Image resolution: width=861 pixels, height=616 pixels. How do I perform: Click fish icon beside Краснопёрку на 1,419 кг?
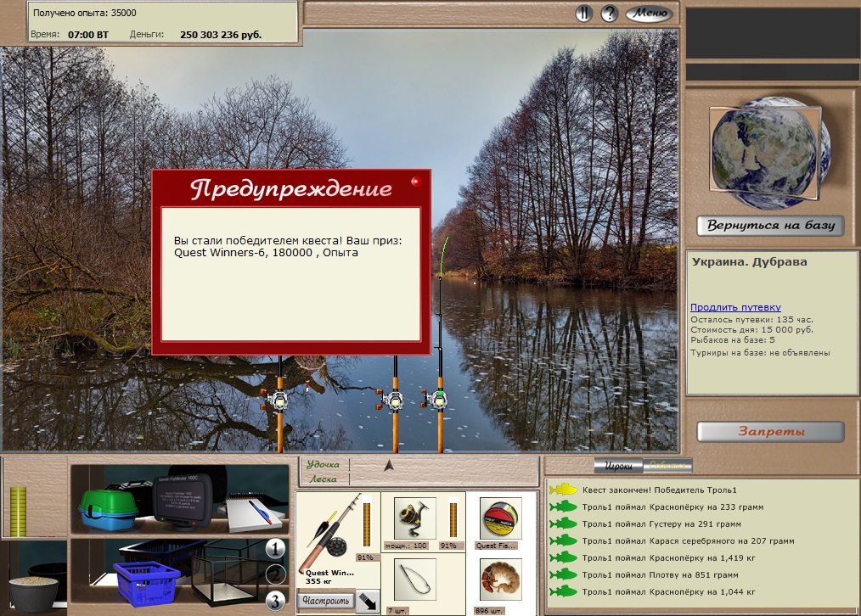pyautogui.click(x=563, y=557)
